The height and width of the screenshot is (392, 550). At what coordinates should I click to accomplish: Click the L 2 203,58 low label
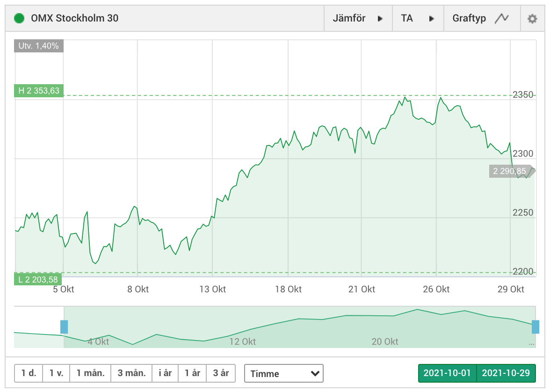coord(38,280)
